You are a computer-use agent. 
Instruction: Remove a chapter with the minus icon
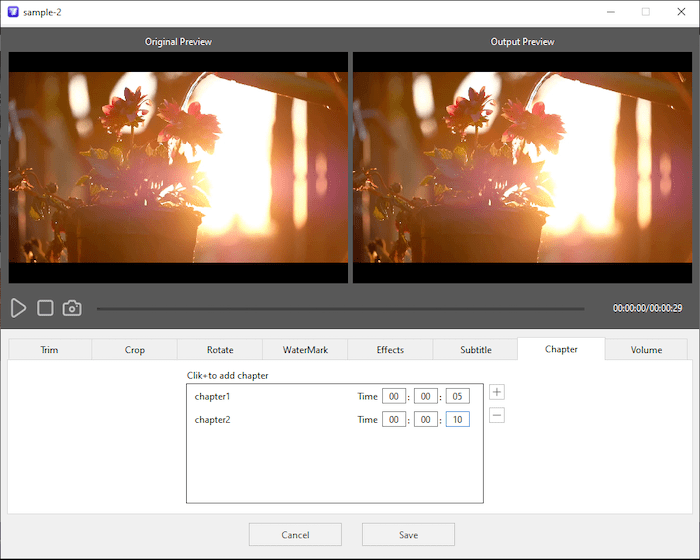[x=497, y=416]
